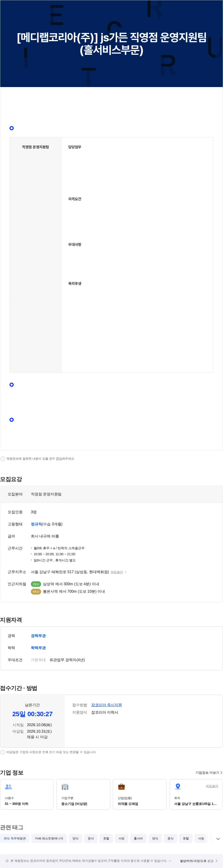
Task: Click the 회사 내규에 따름 salary text
Action: coord(45,536)
